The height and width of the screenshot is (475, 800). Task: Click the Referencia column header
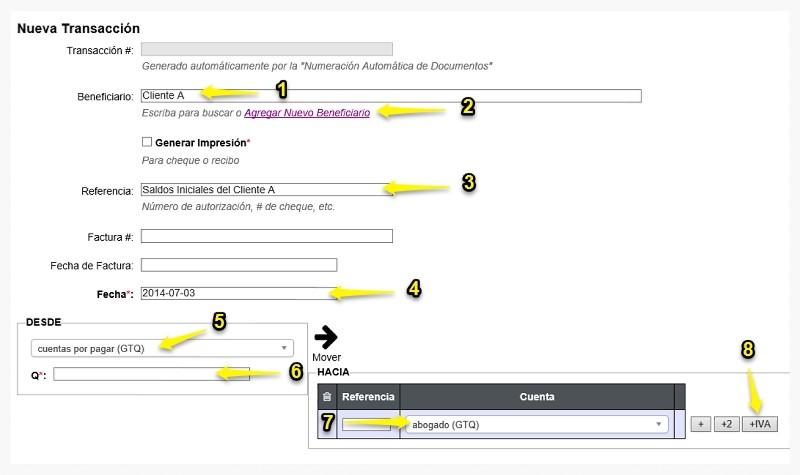pos(368,396)
